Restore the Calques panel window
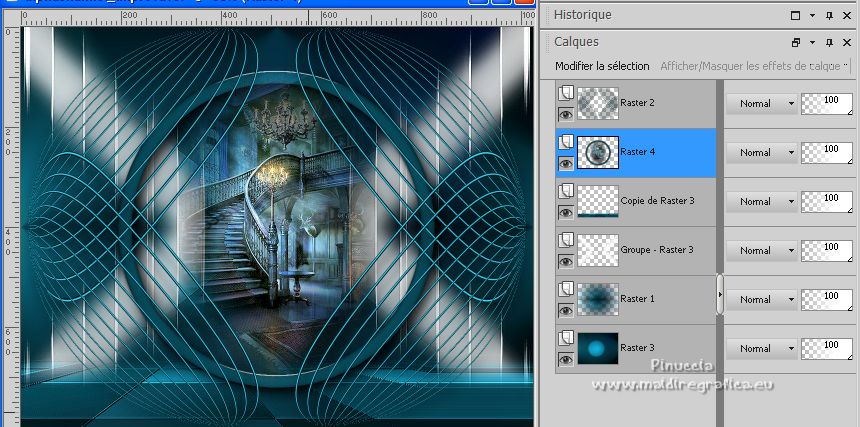Viewport: 860px width, 427px height. pyautogui.click(x=796, y=42)
